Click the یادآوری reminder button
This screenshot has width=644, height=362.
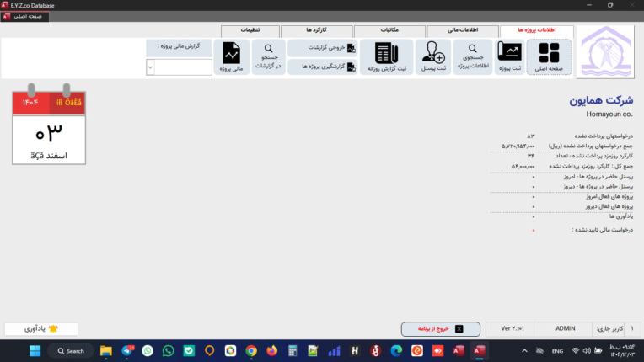click(x=41, y=329)
